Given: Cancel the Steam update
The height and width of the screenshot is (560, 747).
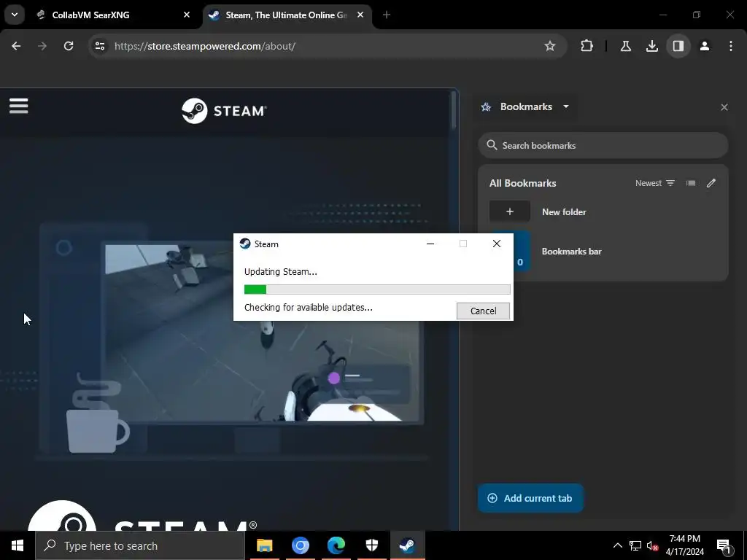Looking at the screenshot, I should [483, 311].
